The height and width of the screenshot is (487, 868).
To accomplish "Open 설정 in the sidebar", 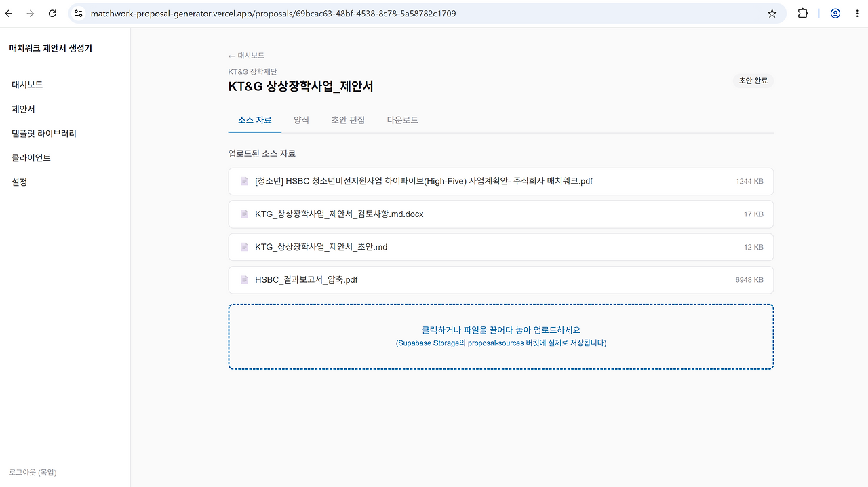I will click(x=20, y=182).
